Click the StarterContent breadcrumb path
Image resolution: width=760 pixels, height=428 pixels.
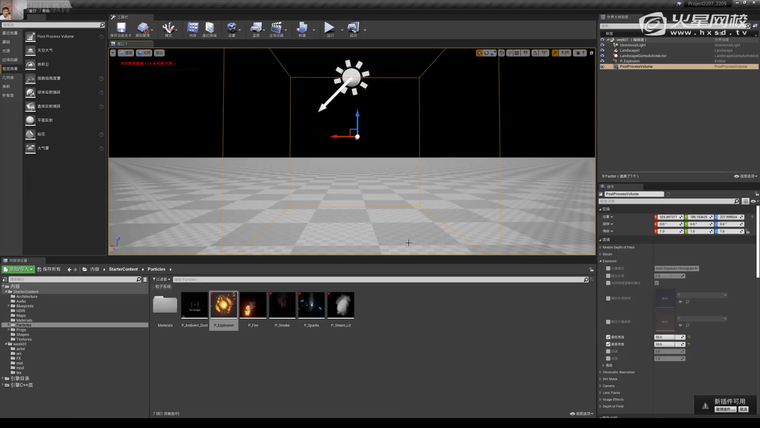point(124,269)
